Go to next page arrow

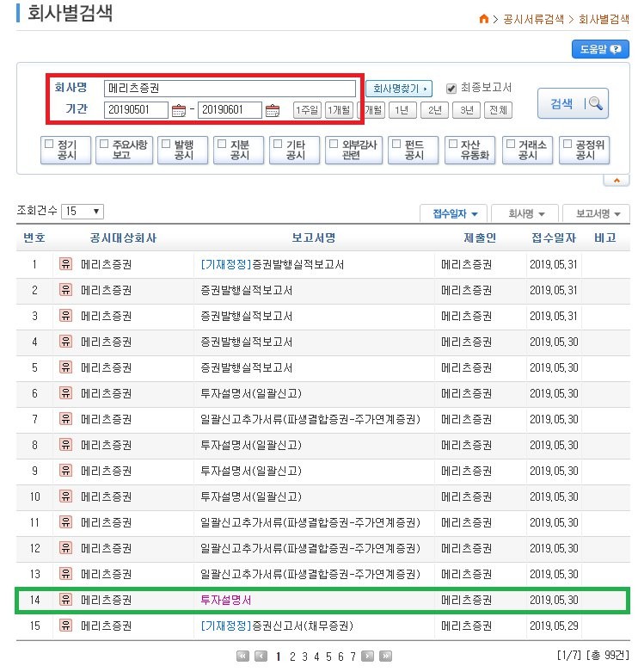[x=367, y=657]
